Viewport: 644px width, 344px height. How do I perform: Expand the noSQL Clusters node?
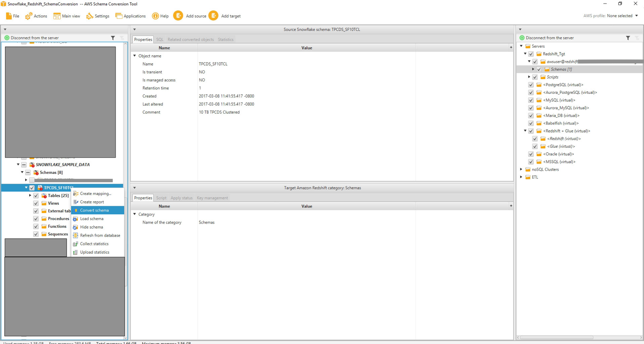[x=521, y=169]
